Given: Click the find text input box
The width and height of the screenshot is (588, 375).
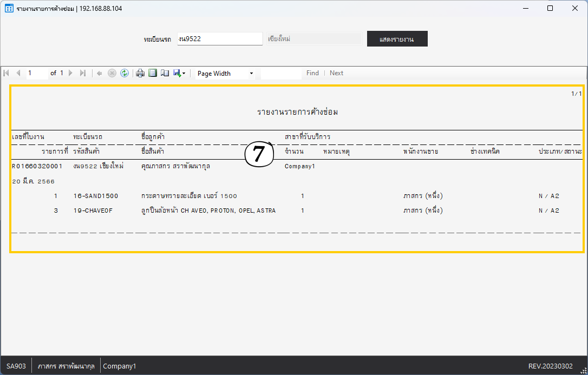Looking at the screenshot, I should tap(280, 73).
